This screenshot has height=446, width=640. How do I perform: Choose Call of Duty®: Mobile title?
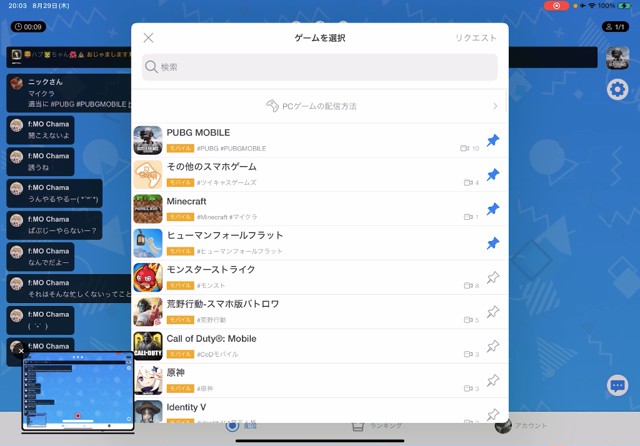[x=211, y=339]
